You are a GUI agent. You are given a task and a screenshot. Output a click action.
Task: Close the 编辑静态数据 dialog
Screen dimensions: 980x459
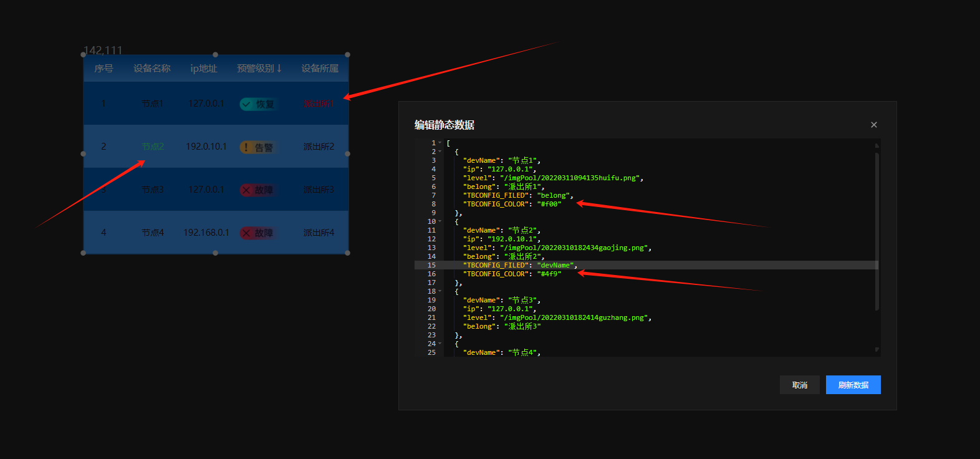[x=874, y=125]
